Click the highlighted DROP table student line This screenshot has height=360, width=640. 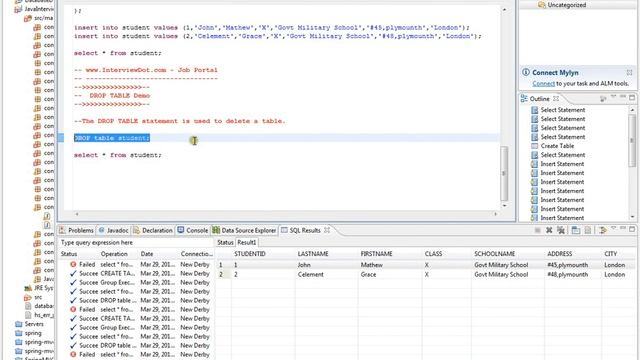tap(112, 138)
